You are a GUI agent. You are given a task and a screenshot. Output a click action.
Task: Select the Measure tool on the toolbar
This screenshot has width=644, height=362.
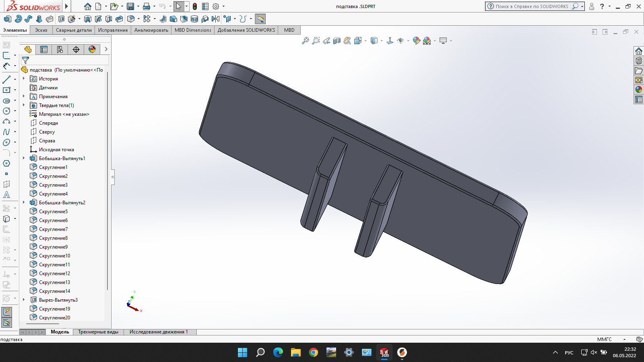tap(260, 19)
